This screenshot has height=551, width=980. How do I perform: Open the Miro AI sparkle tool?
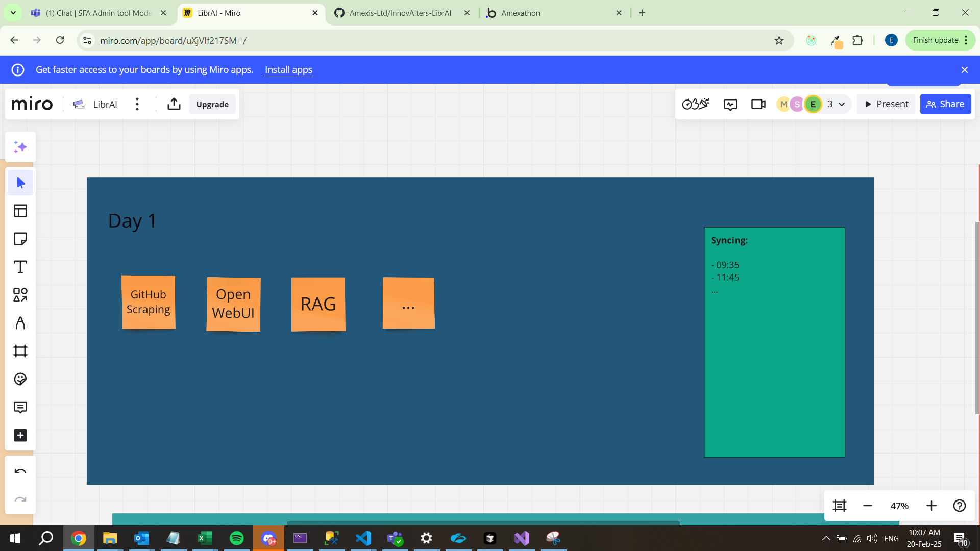point(20,147)
